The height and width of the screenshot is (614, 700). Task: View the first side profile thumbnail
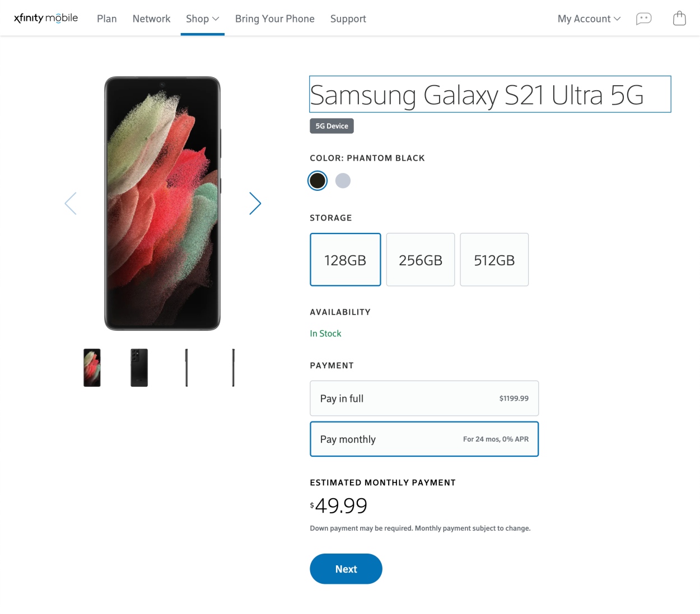pos(186,368)
